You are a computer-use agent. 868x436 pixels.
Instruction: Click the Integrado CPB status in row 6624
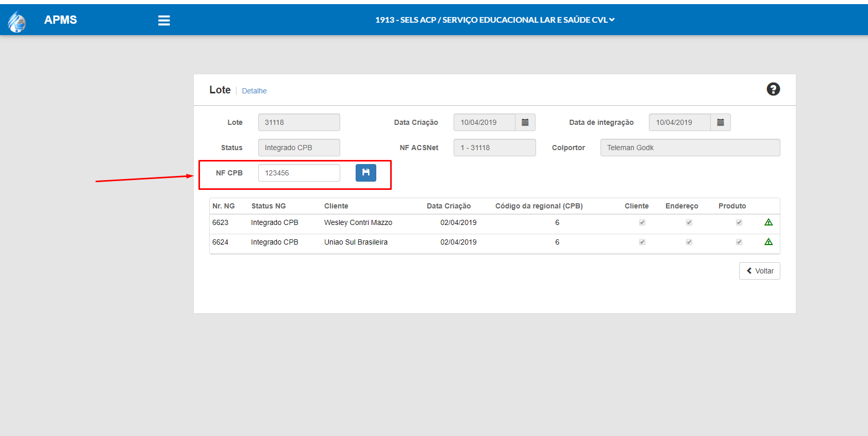tap(275, 242)
